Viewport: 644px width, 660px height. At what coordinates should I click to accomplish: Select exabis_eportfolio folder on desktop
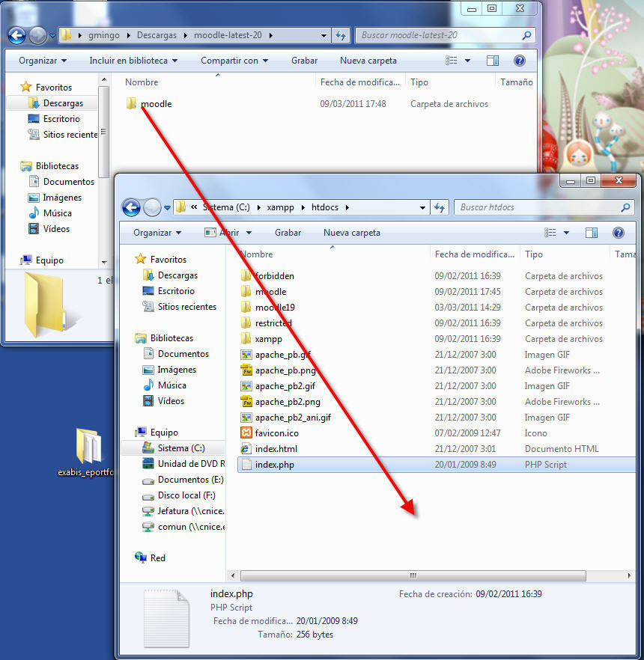88,453
